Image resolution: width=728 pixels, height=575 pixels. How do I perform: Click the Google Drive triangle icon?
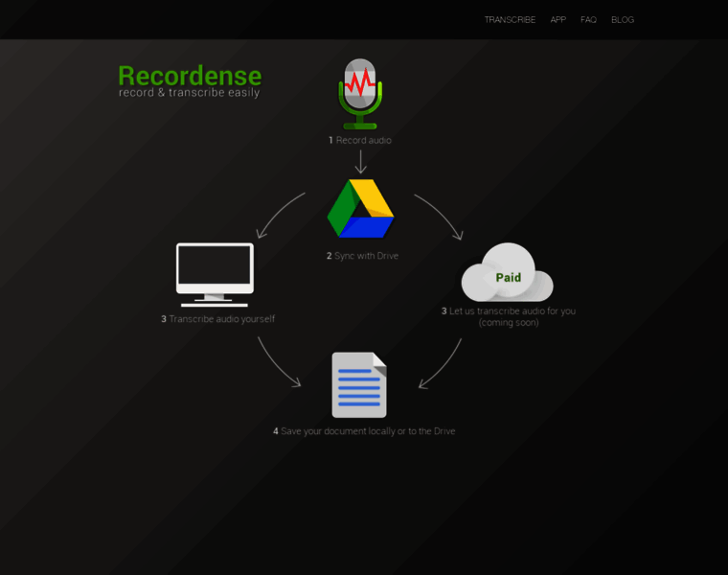pos(361,209)
